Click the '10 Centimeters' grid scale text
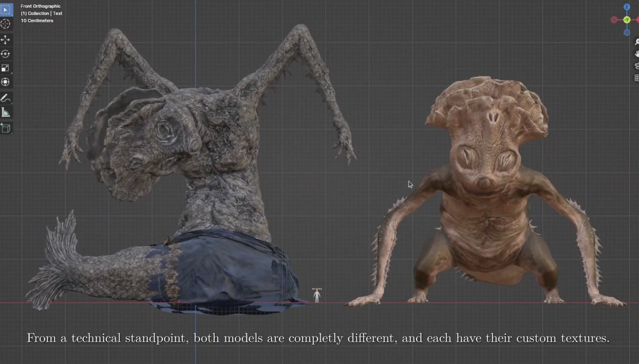The image size is (639, 364). 37,21
